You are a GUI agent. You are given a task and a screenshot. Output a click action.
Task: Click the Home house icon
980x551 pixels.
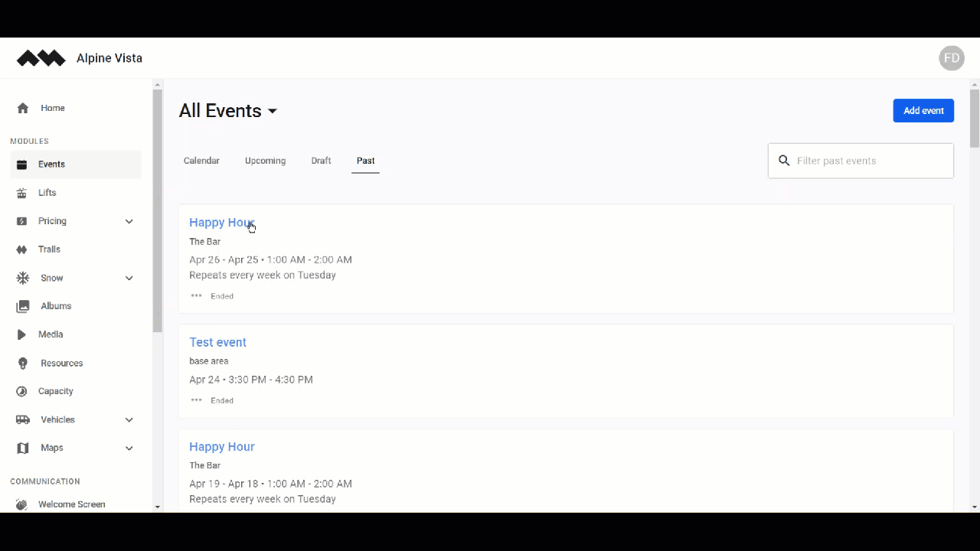[23, 108]
